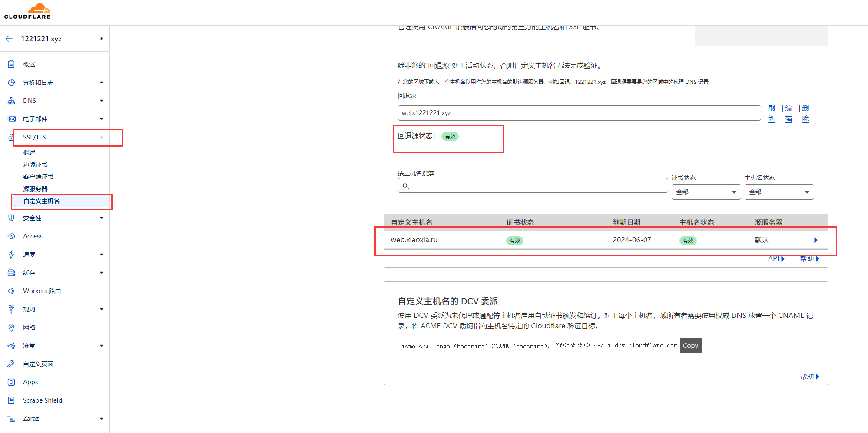The image size is (868, 433).
Task: Click the speed lightning bolt icon
Action: pos(11,255)
